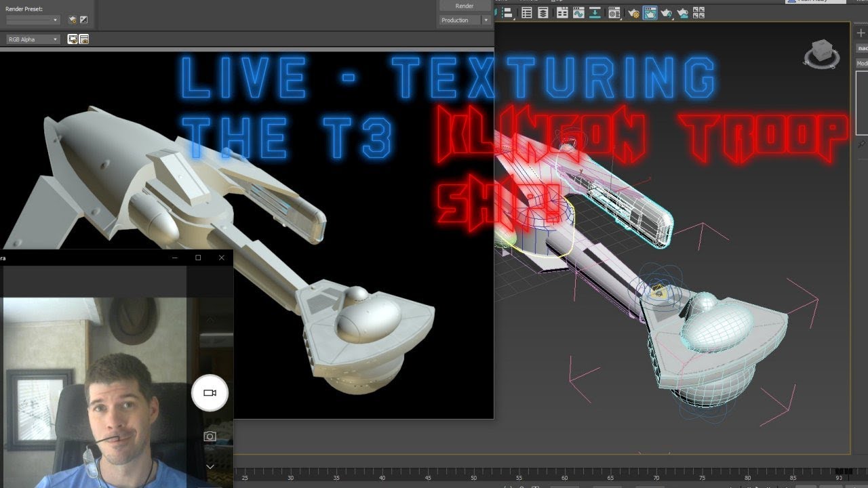The image size is (868, 488).
Task: Start video recording in the Camera app
Action: pyautogui.click(x=210, y=393)
